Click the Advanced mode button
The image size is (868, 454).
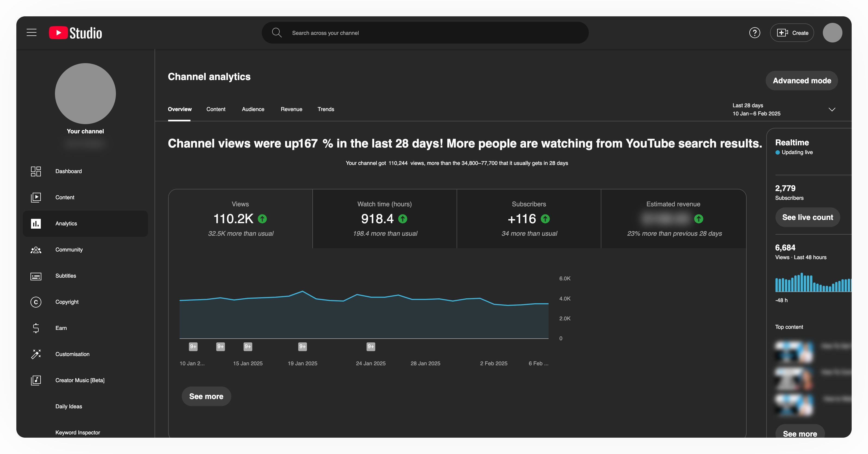(x=802, y=81)
